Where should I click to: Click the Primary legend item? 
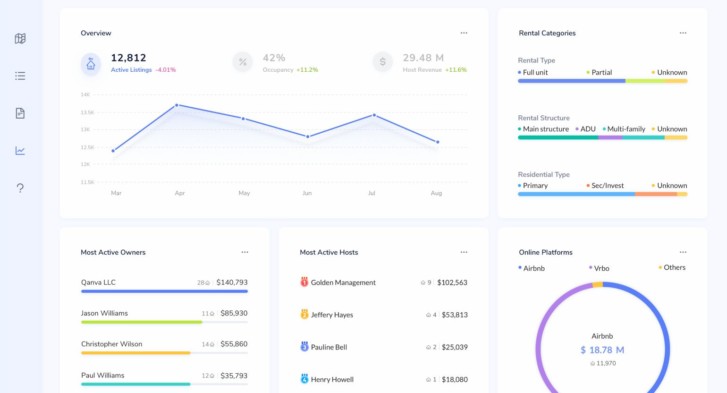533,185
